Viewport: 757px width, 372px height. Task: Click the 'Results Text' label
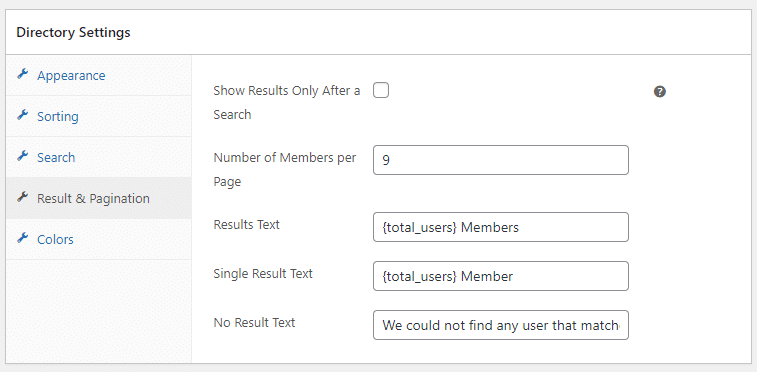point(246,224)
